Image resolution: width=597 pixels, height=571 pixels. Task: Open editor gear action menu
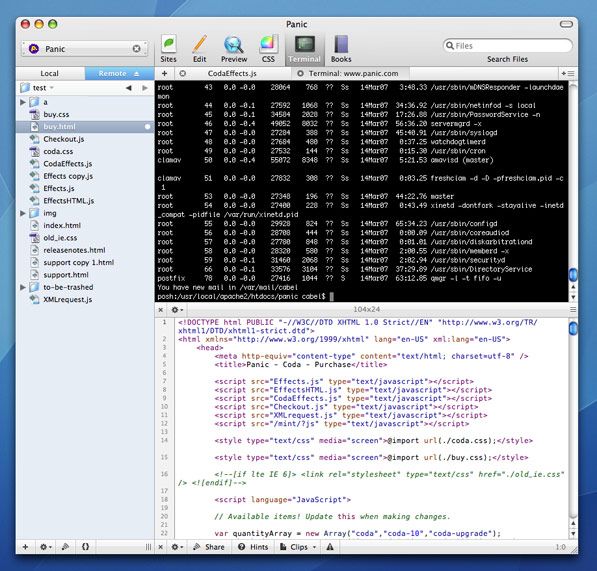click(177, 547)
